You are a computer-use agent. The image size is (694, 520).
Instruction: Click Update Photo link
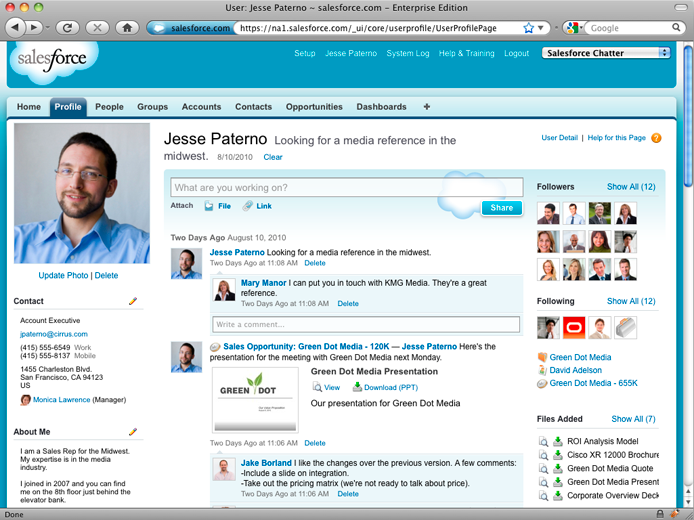pyautogui.click(x=63, y=275)
